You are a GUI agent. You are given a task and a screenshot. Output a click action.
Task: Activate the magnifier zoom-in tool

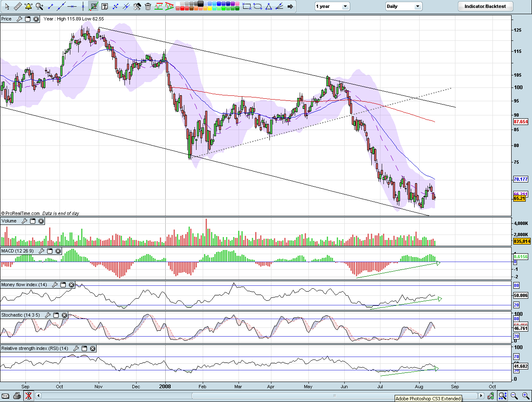[40, 6]
